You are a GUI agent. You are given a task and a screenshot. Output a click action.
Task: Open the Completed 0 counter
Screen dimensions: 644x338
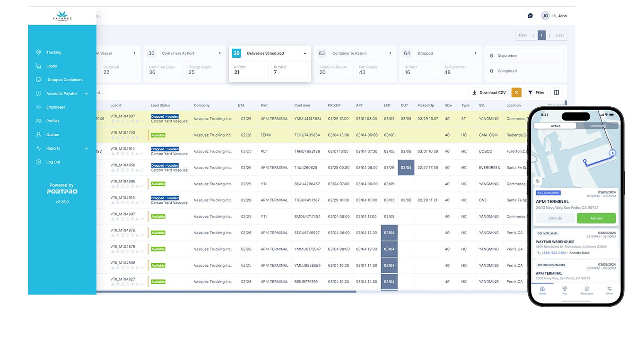coord(525,71)
